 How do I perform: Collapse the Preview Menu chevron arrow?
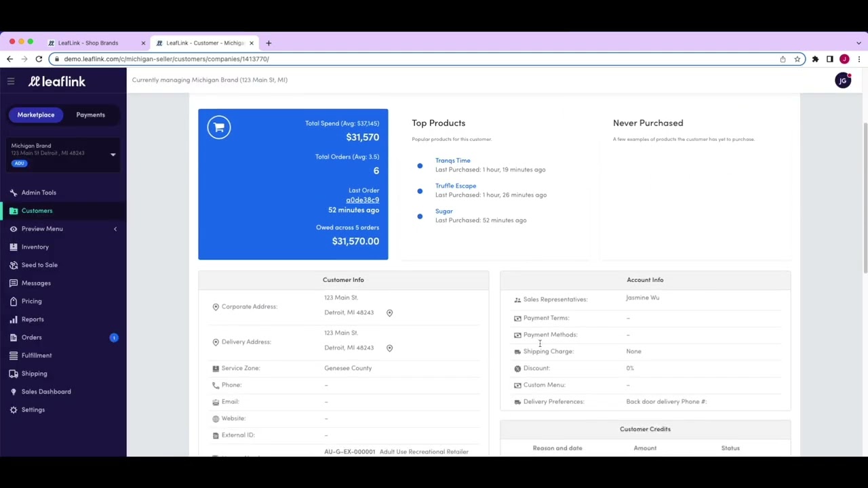pyautogui.click(x=115, y=229)
